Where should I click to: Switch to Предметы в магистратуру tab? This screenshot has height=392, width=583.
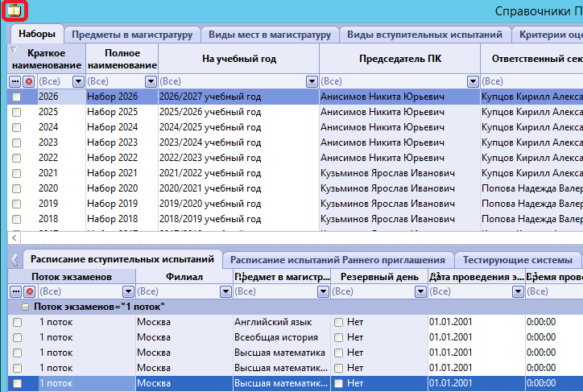click(x=132, y=35)
